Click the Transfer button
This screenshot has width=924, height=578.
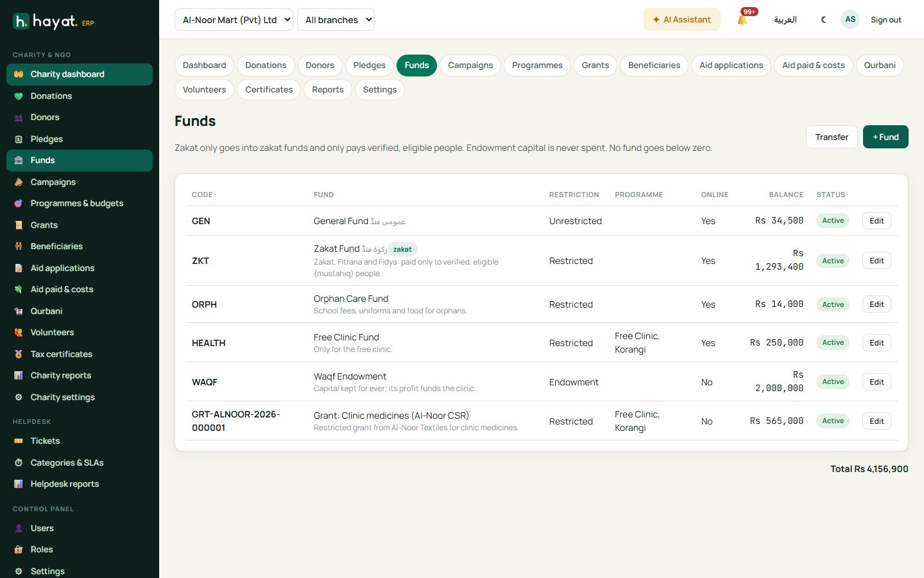click(832, 137)
